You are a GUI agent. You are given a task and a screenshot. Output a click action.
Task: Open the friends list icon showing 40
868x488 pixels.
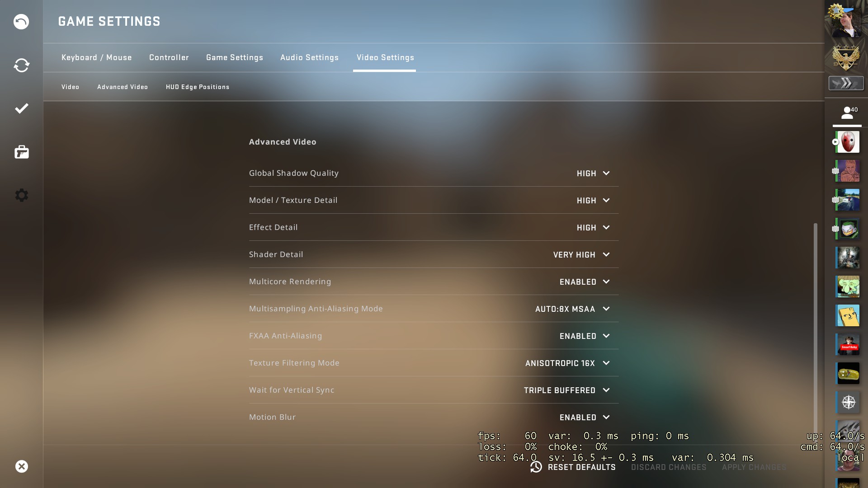[x=847, y=113]
